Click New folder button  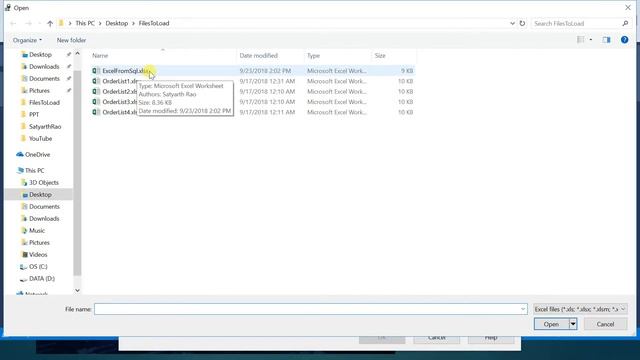click(71, 40)
